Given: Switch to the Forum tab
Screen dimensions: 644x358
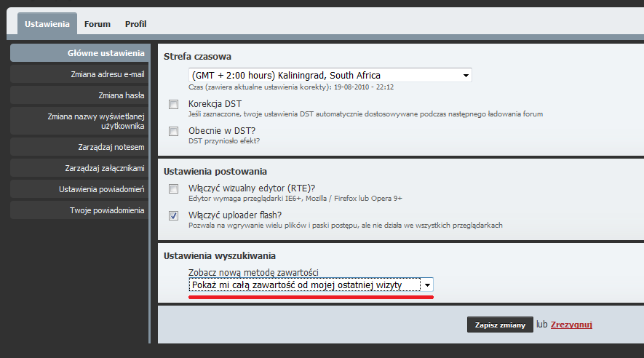Looking at the screenshot, I should tap(98, 24).
